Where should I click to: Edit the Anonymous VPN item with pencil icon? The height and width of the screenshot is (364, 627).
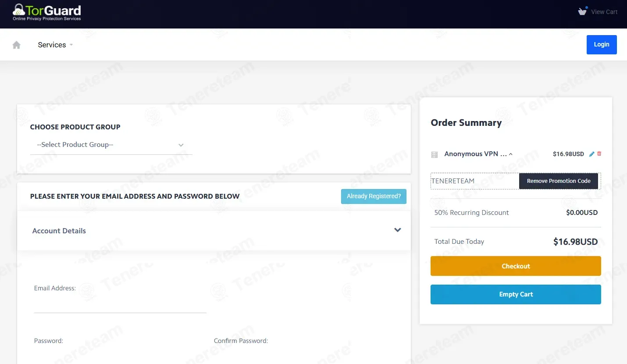pos(592,154)
